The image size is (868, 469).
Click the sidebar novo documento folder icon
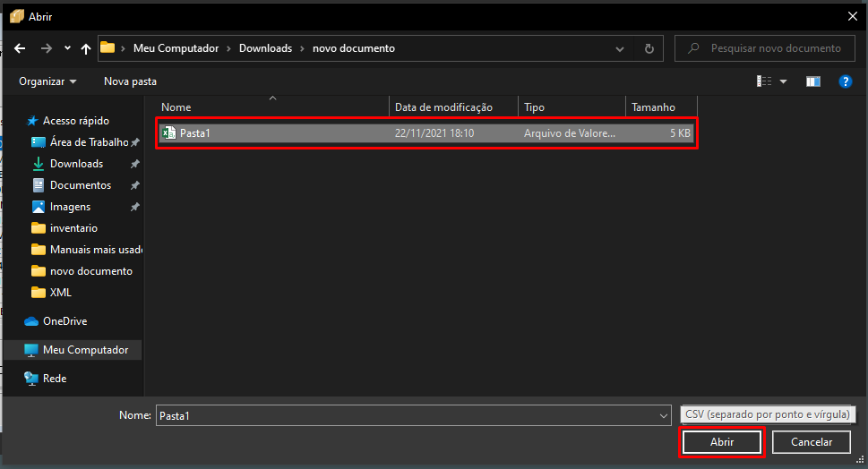pyautogui.click(x=39, y=271)
